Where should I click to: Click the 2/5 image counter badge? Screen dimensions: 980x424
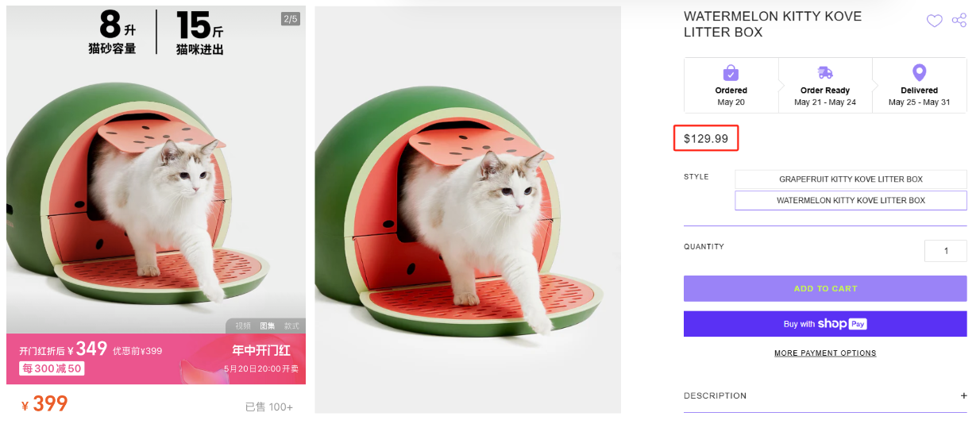pos(290,19)
